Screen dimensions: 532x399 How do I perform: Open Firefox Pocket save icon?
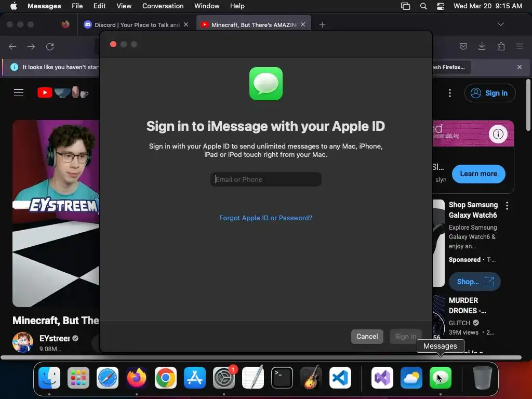pos(463,46)
